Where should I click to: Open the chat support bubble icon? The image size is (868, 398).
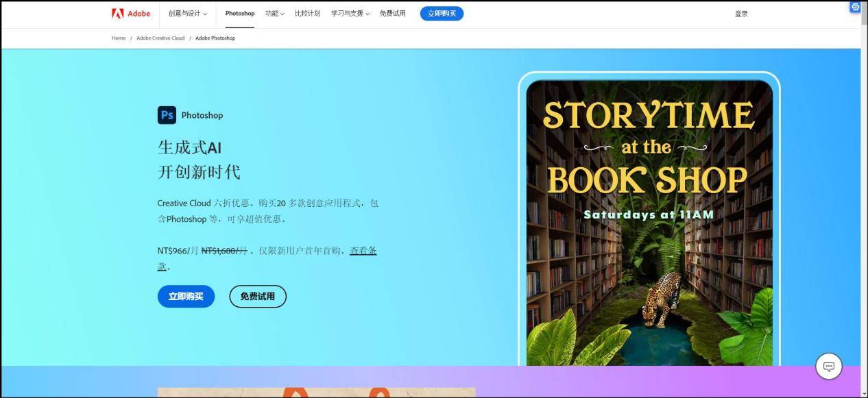[x=828, y=366]
